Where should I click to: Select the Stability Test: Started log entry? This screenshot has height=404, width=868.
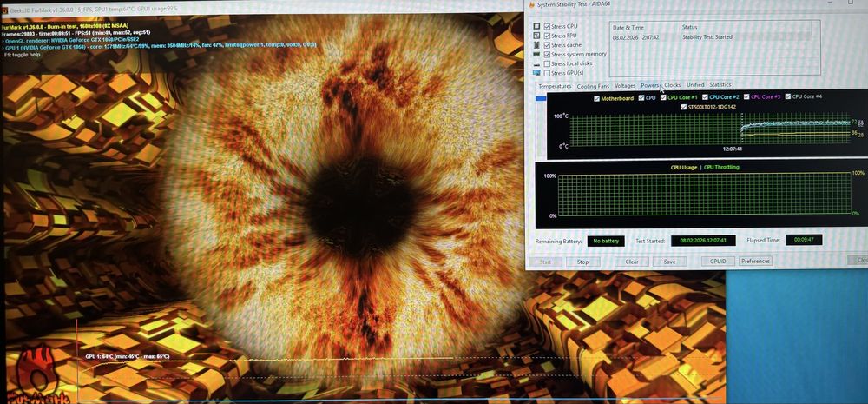click(707, 37)
